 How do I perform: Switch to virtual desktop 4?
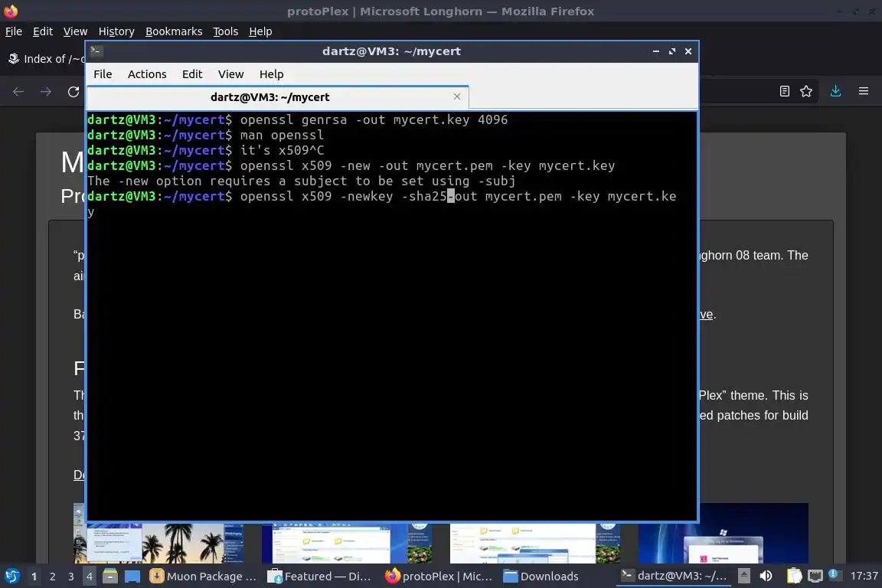pos(89,577)
